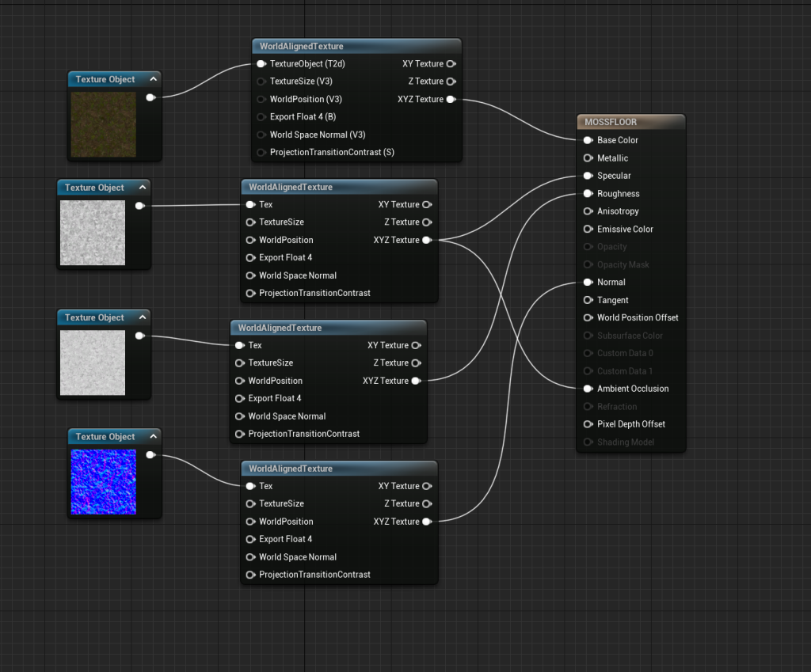Click Z Texture output pin beside TextureSize (V3)
Screen dimensions: 811x672
[451, 82]
